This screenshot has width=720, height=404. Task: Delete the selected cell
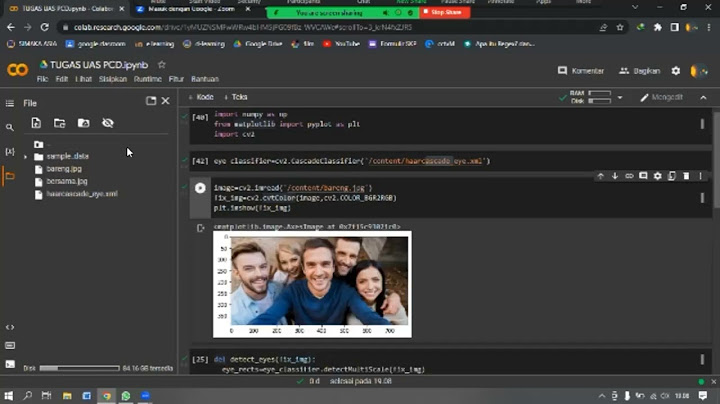pyautogui.click(x=686, y=176)
